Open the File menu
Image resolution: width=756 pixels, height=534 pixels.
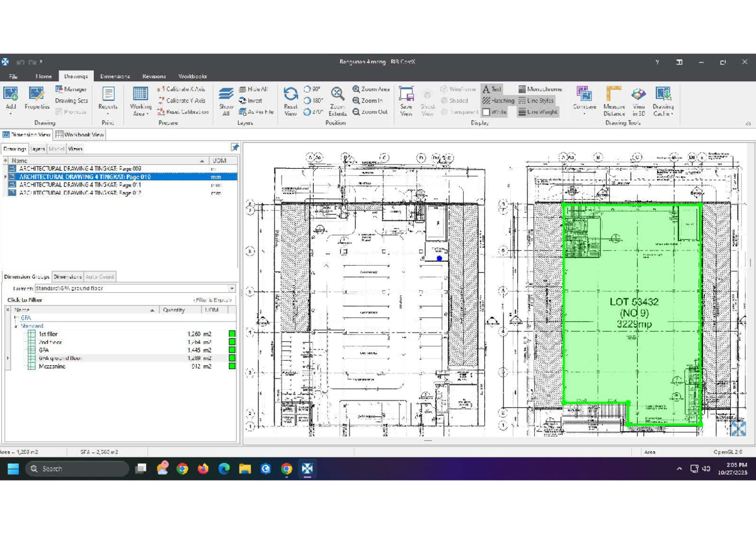(14, 76)
